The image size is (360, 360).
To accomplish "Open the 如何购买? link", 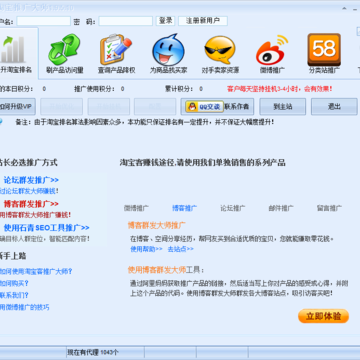I will 14,283.
